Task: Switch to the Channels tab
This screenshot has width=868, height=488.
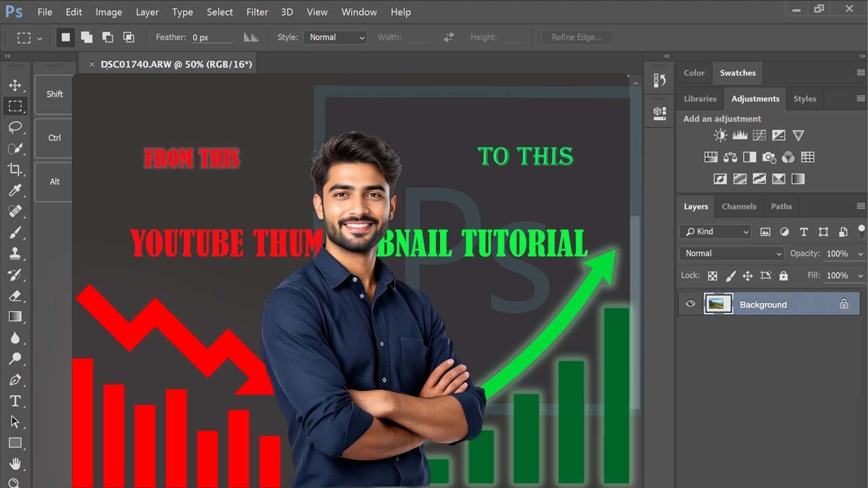Action: [738, 207]
